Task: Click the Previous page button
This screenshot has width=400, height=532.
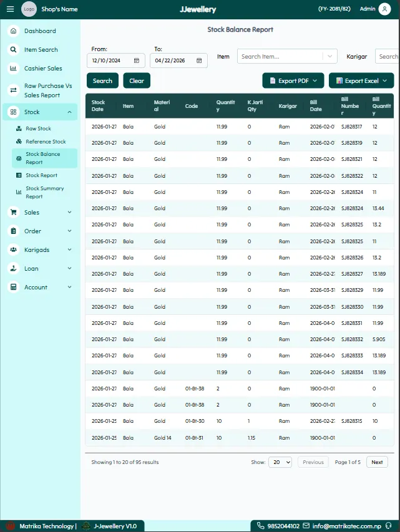Action: tap(313, 462)
